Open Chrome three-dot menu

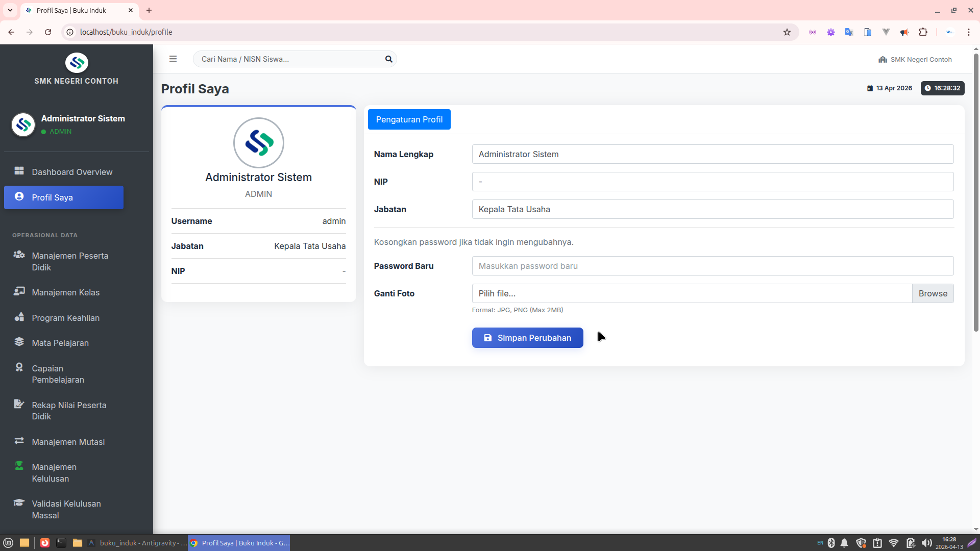(x=968, y=32)
